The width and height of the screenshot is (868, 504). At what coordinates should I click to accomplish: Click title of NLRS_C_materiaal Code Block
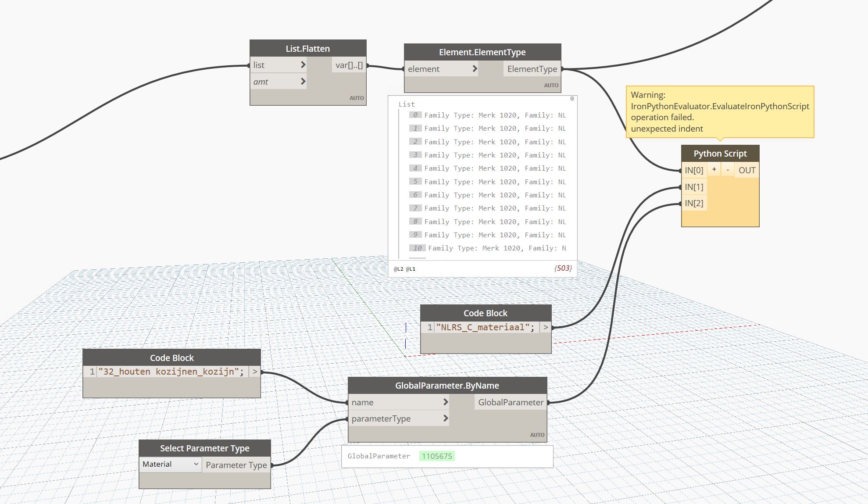(486, 313)
